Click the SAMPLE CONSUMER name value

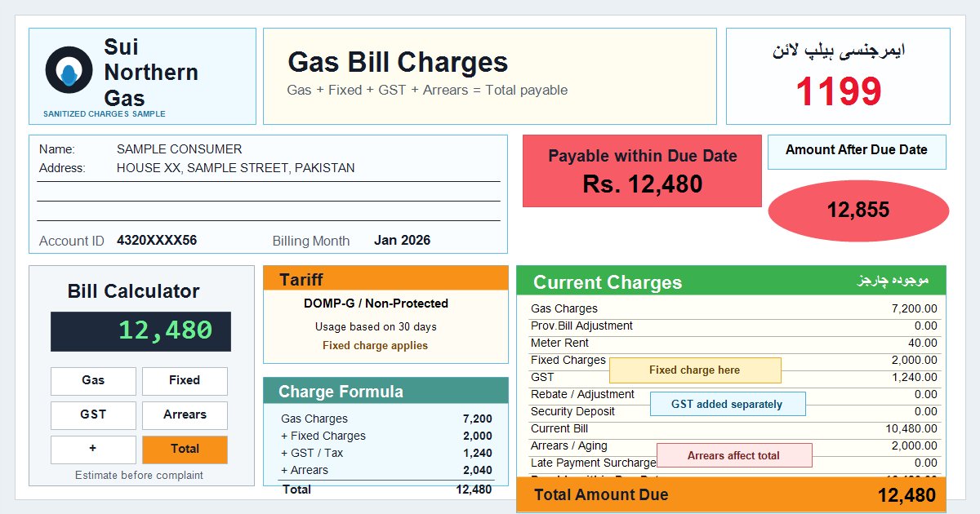(180, 149)
